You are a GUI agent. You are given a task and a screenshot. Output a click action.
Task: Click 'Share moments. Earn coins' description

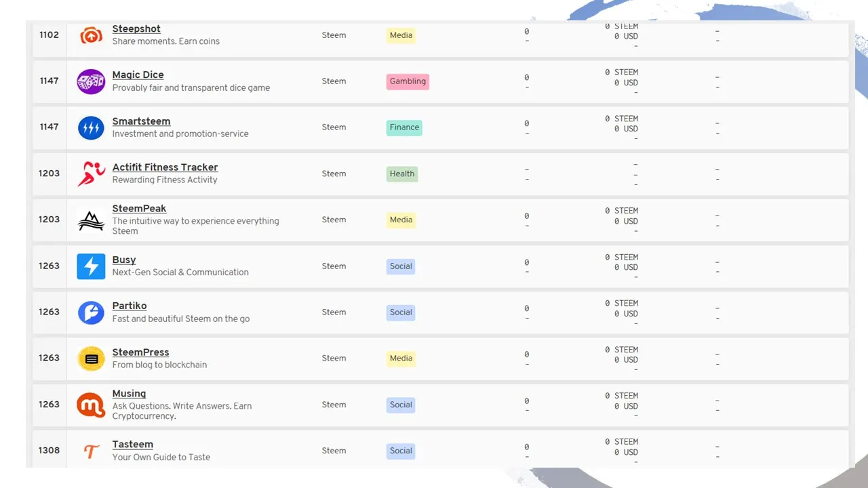[x=166, y=41]
